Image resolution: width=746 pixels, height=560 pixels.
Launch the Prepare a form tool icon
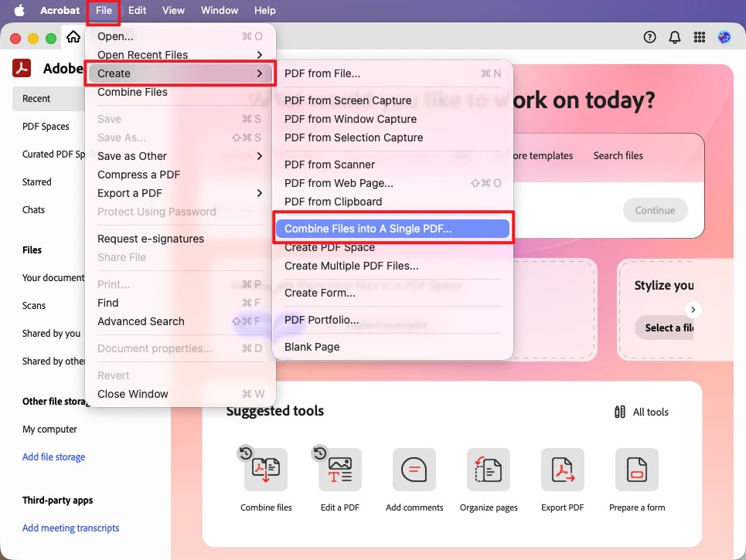click(636, 469)
